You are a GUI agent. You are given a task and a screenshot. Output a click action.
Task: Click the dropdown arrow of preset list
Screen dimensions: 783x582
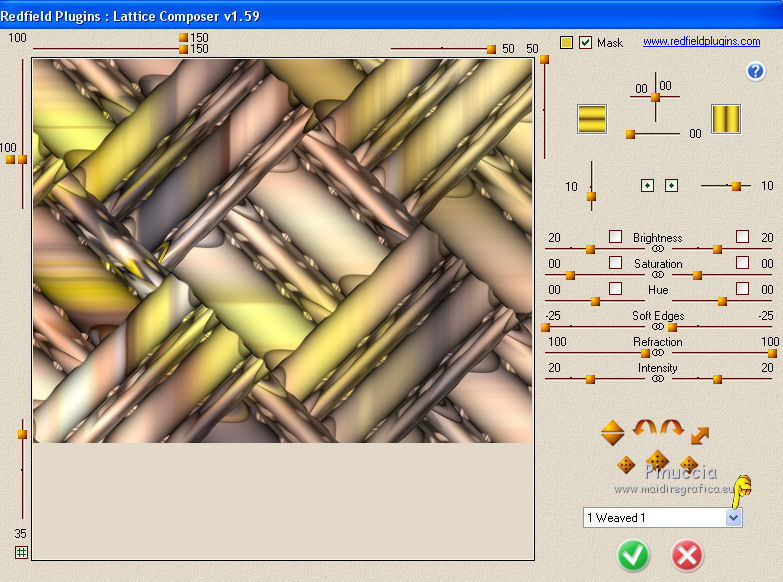tap(733, 518)
